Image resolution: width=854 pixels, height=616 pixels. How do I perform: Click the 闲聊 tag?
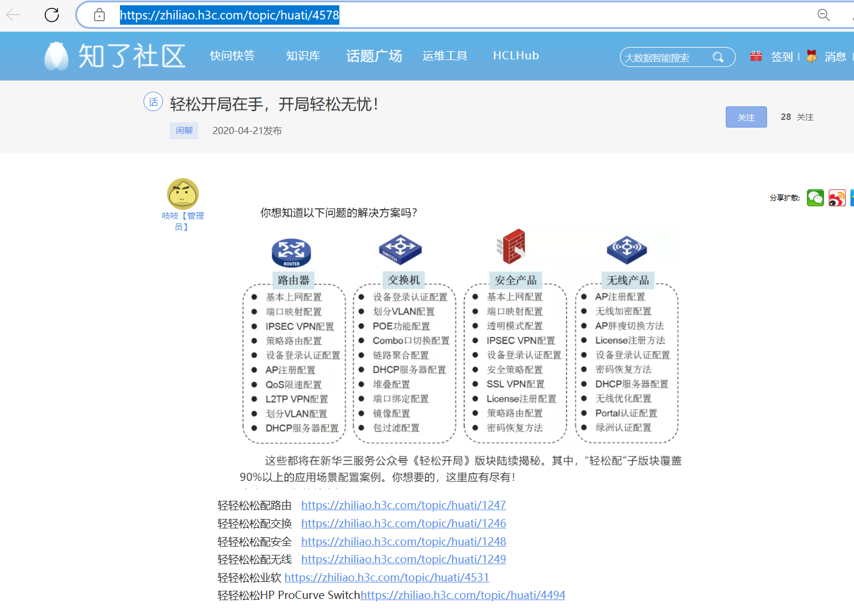pyautogui.click(x=184, y=130)
